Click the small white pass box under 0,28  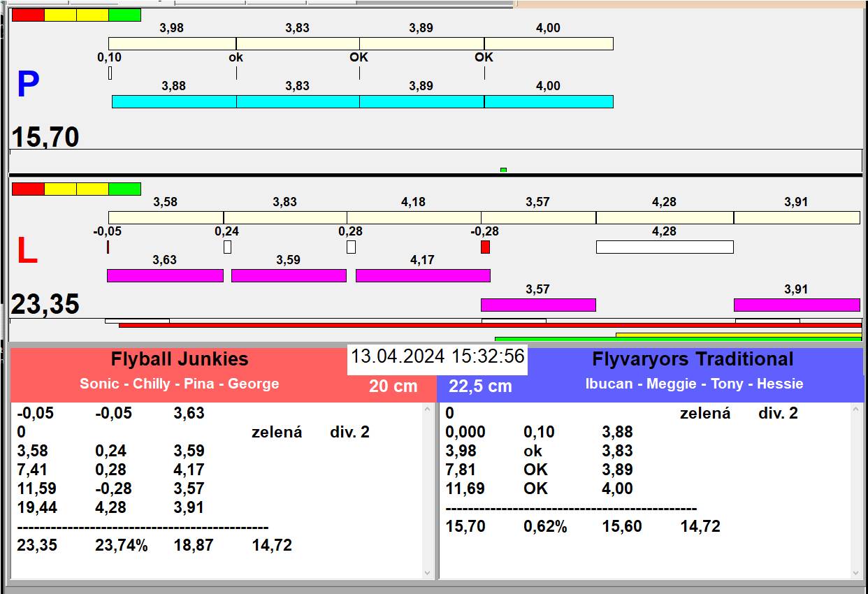pyautogui.click(x=351, y=247)
